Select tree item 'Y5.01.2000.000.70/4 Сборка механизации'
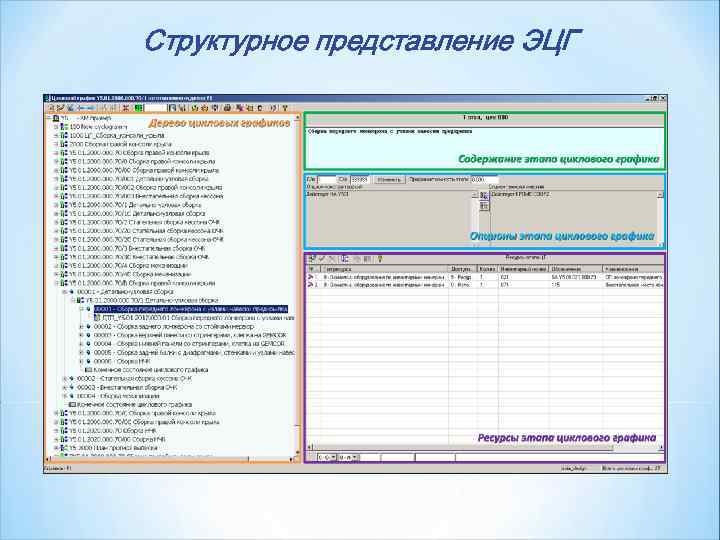This screenshot has width=720, height=540. tap(129, 266)
